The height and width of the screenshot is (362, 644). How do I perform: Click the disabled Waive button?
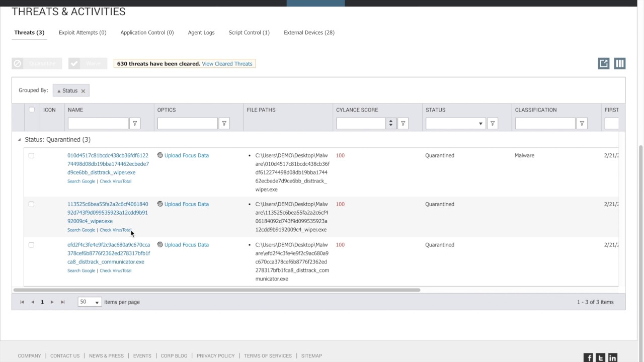coord(88,63)
